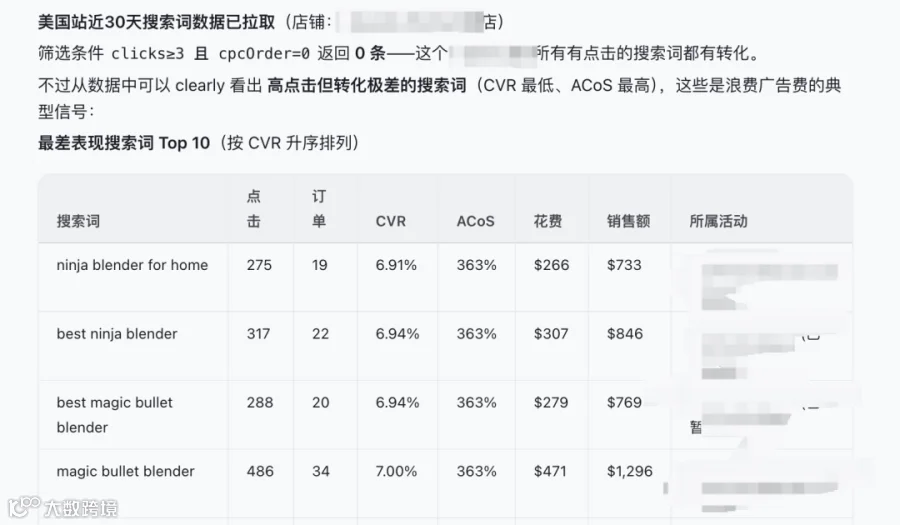Click the 'cpcOrder=0' filter code text

point(264,53)
